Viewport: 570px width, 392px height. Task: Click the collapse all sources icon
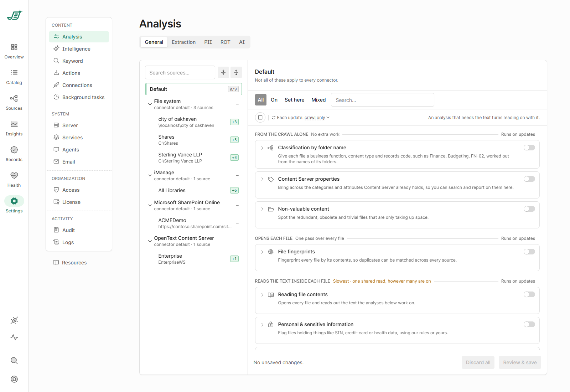[223, 72]
